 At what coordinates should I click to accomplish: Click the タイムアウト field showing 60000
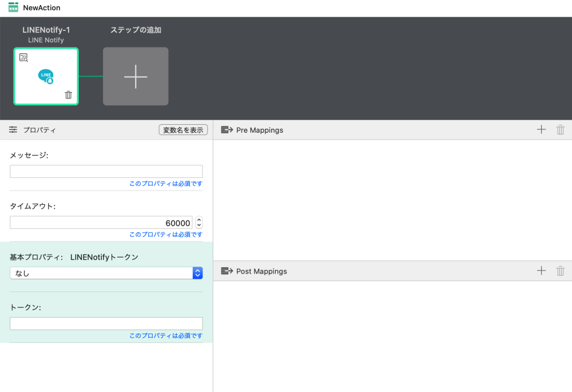(101, 222)
